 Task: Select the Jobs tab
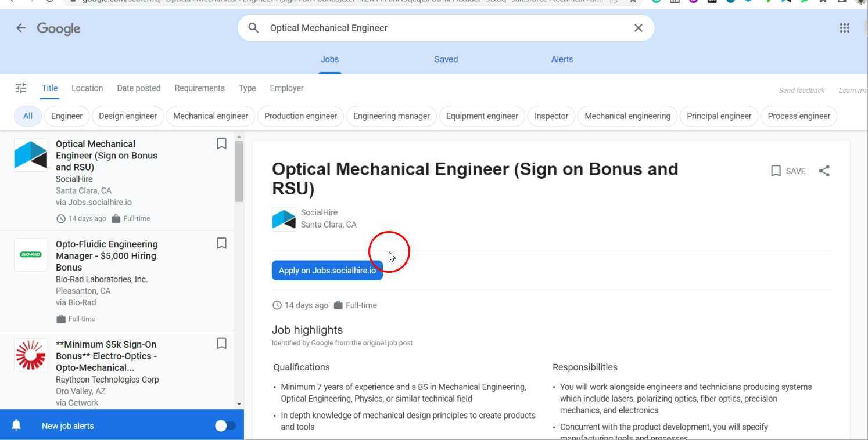tap(329, 59)
